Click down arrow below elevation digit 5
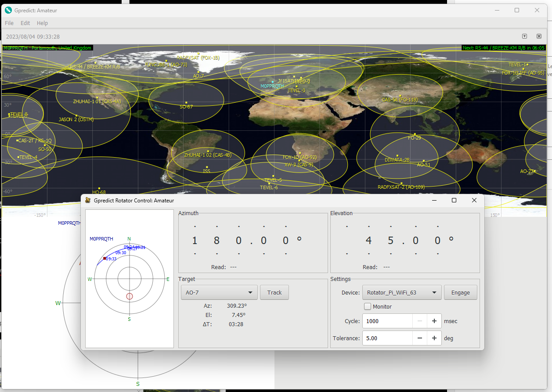 click(391, 254)
